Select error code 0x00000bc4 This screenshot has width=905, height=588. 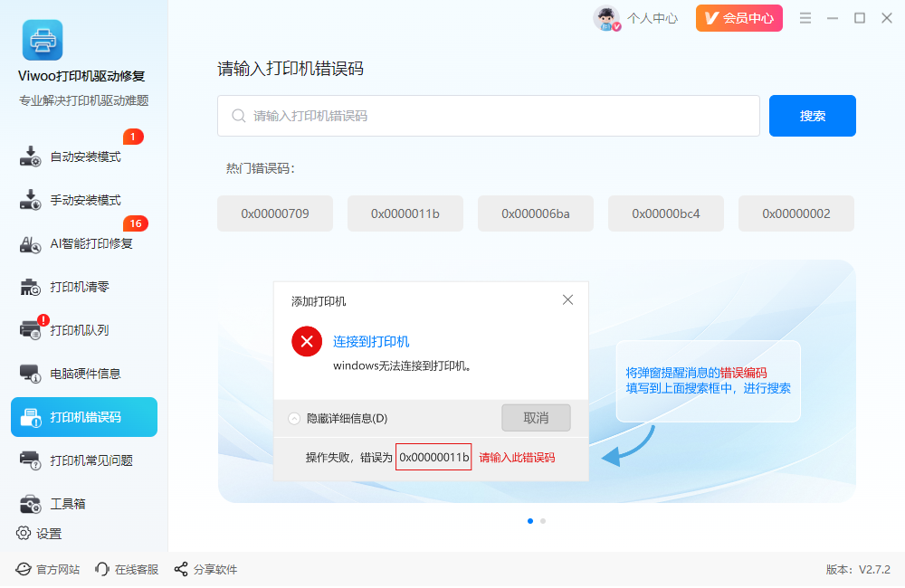coord(665,213)
